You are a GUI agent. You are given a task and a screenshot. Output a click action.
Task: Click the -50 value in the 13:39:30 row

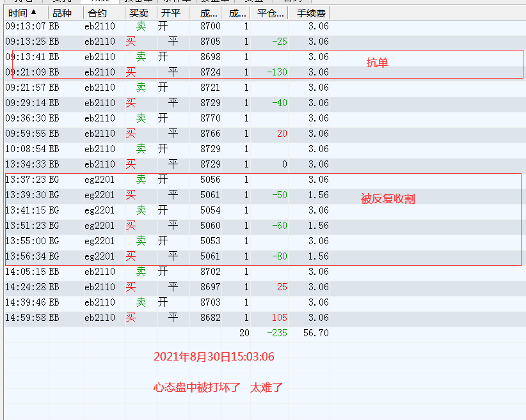[x=280, y=195]
